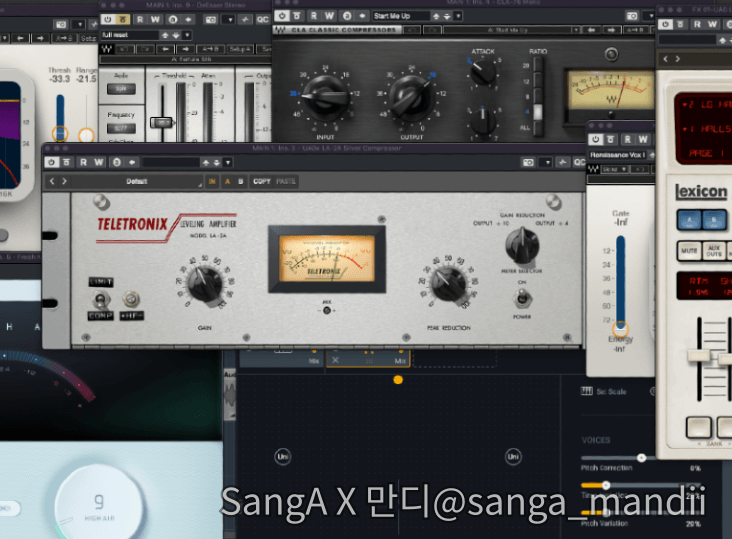
Task: Select the ALL ratio button on CLA-76
Action: pyautogui.click(x=539, y=130)
